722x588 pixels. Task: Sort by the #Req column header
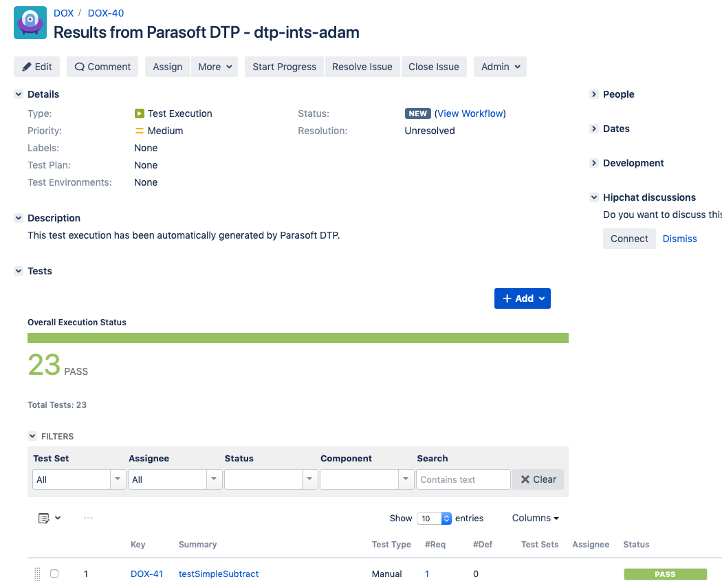(x=435, y=544)
